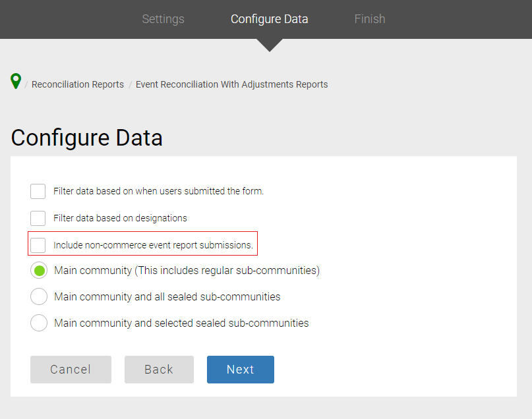Choose the all sealed sub-communities radio button

click(39, 296)
